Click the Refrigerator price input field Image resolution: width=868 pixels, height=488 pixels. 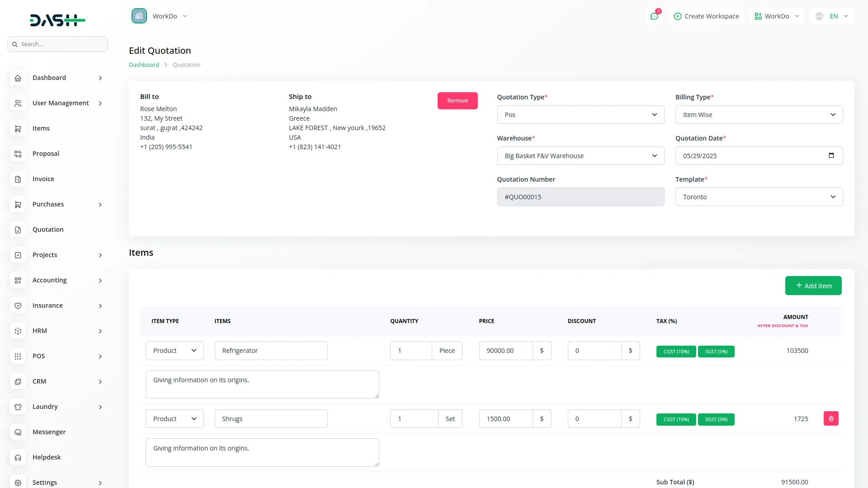click(505, 351)
